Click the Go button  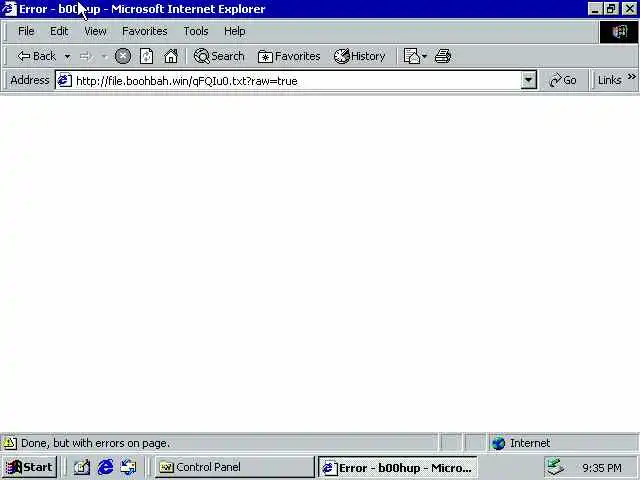coord(563,80)
